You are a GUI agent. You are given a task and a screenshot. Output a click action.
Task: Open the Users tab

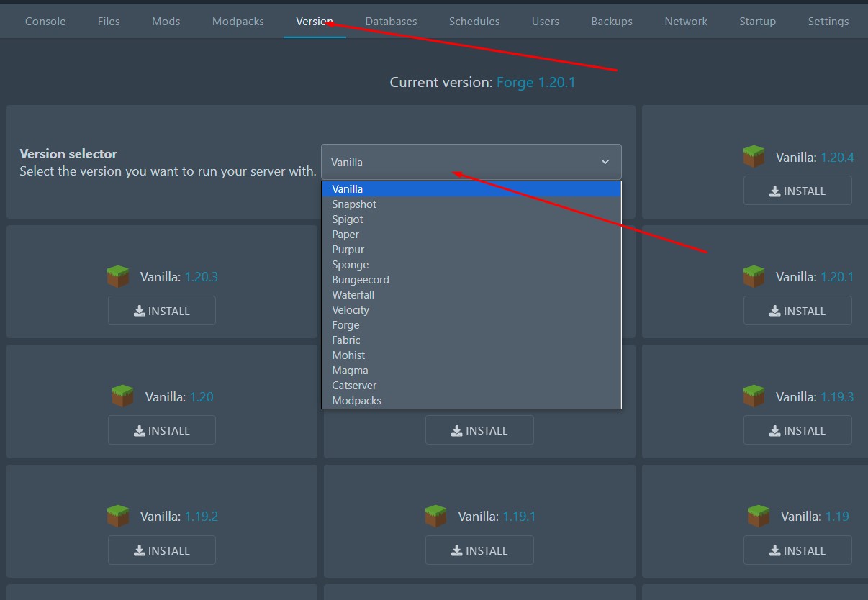[x=546, y=21]
